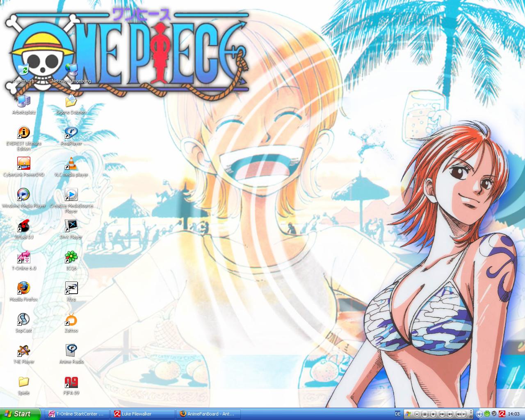This screenshot has width=525, height=420.
Task: Click the Spiele folder on desktop
Action: [x=24, y=382]
